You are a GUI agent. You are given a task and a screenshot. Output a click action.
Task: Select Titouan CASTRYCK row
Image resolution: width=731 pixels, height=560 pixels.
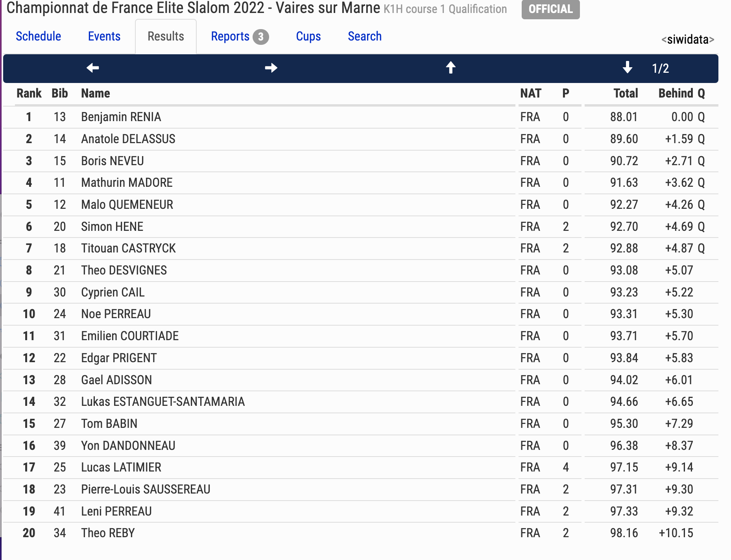(x=361, y=249)
